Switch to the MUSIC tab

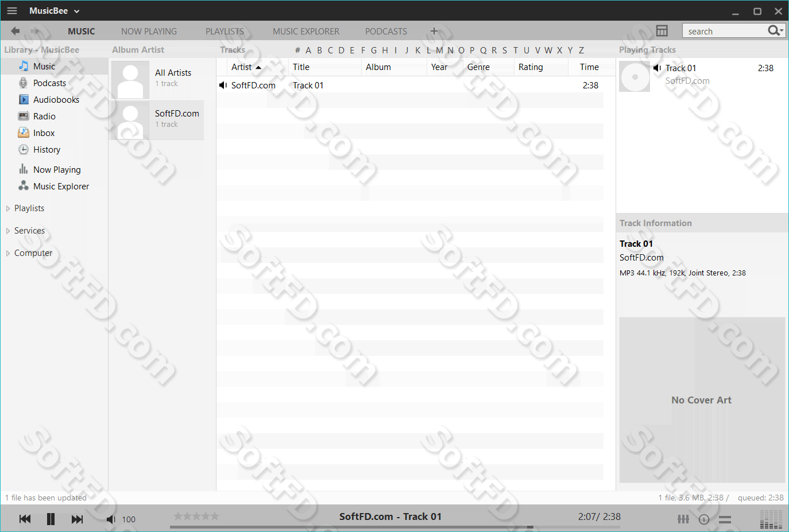[x=82, y=32]
